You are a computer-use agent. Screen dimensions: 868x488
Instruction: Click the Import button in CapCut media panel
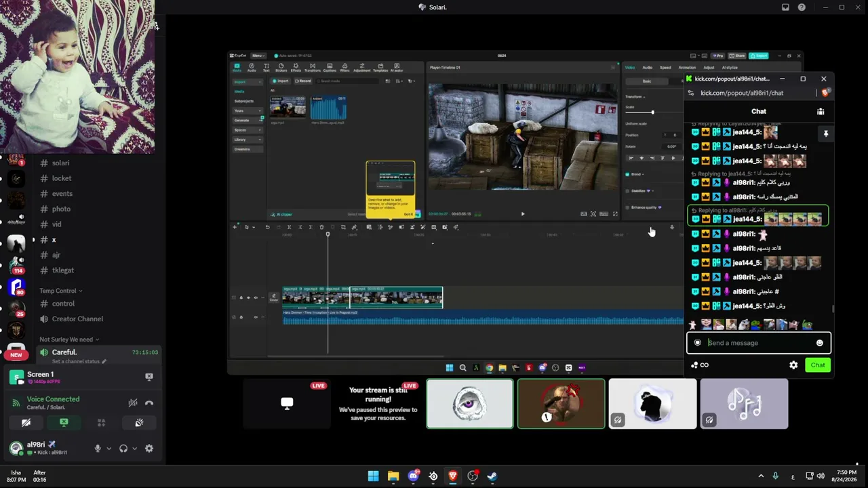pos(281,81)
